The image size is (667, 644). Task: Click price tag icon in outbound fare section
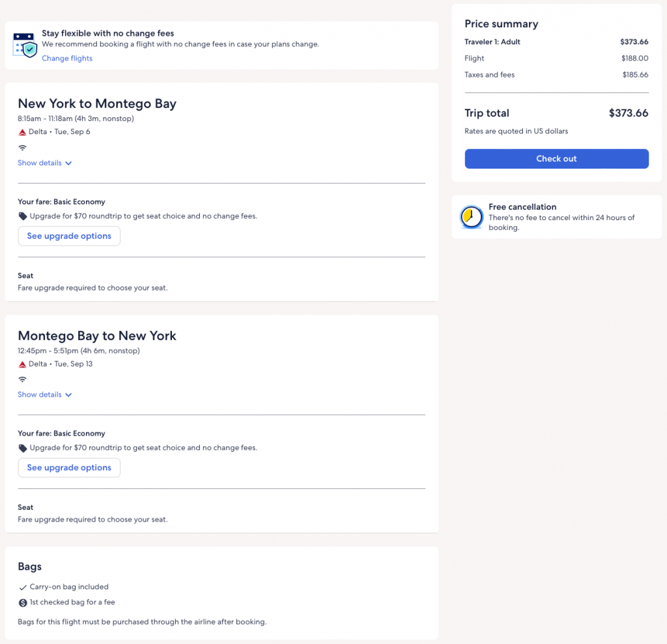[23, 216]
